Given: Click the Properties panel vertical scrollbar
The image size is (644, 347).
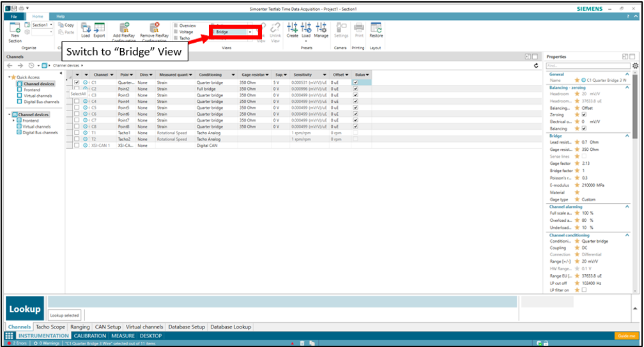Looking at the screenshot, I should click(x=635, y=107).
